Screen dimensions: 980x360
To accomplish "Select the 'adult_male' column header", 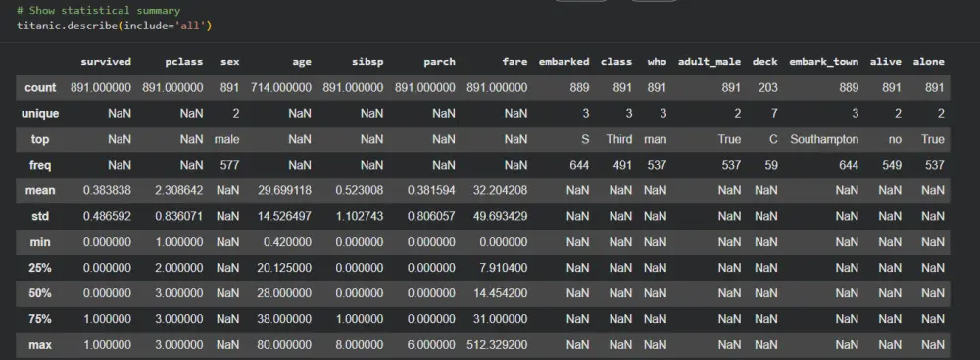I will coord(710,62).
